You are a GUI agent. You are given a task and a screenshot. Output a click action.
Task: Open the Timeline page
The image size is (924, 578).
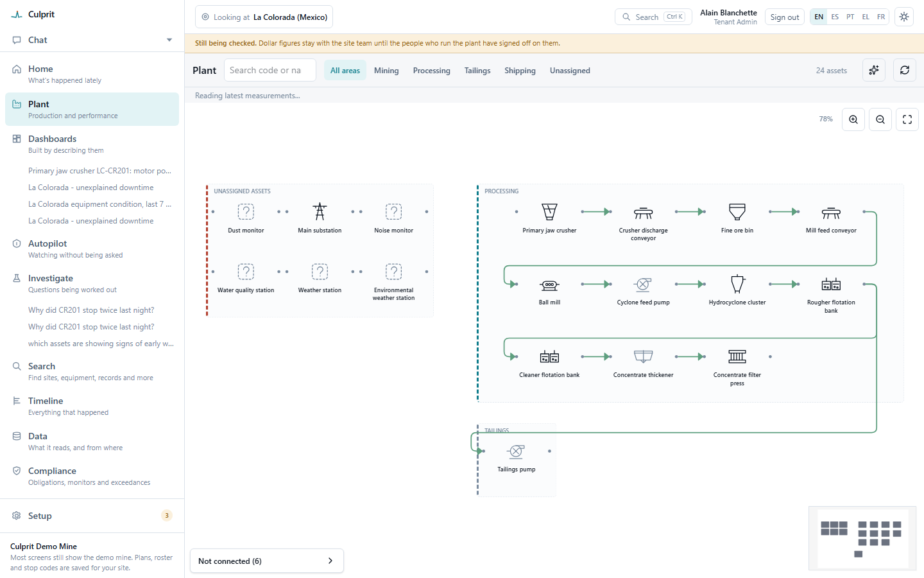[92, 406]
